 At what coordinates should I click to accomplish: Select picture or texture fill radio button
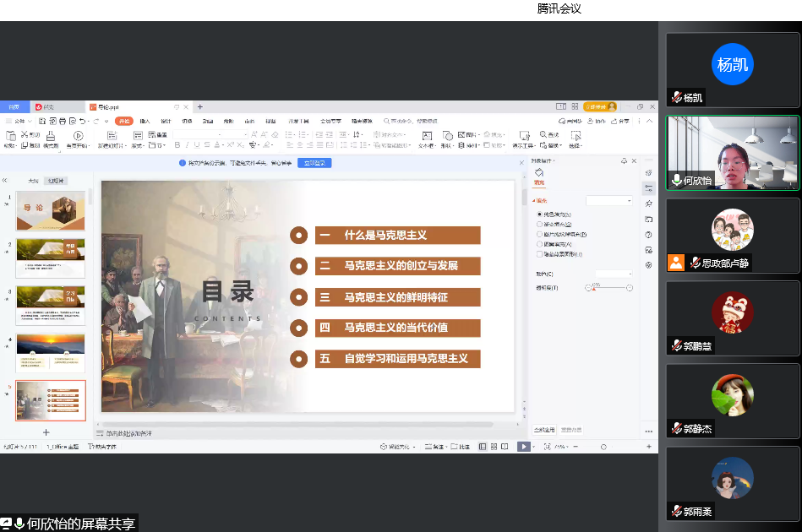539,234
